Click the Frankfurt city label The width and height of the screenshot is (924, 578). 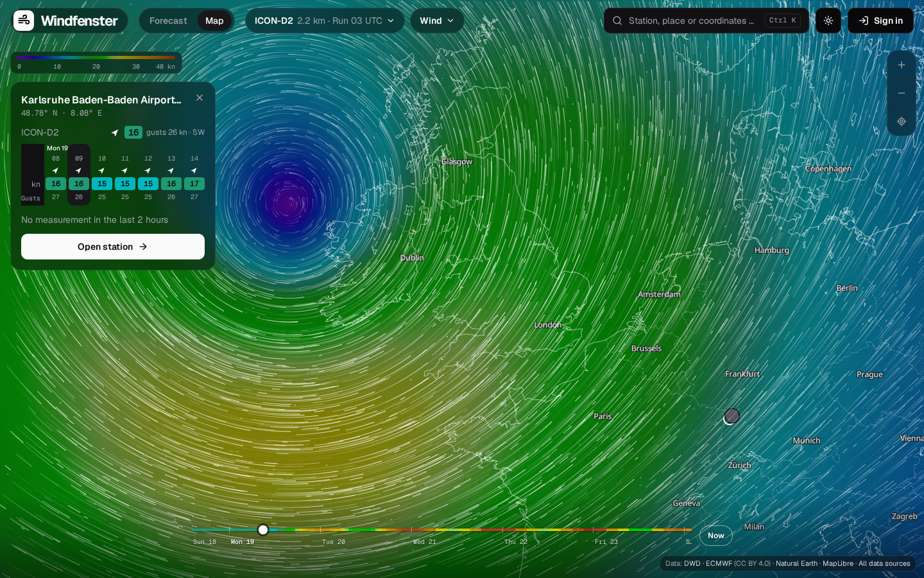pyautogui.click(x=742, y=374)
